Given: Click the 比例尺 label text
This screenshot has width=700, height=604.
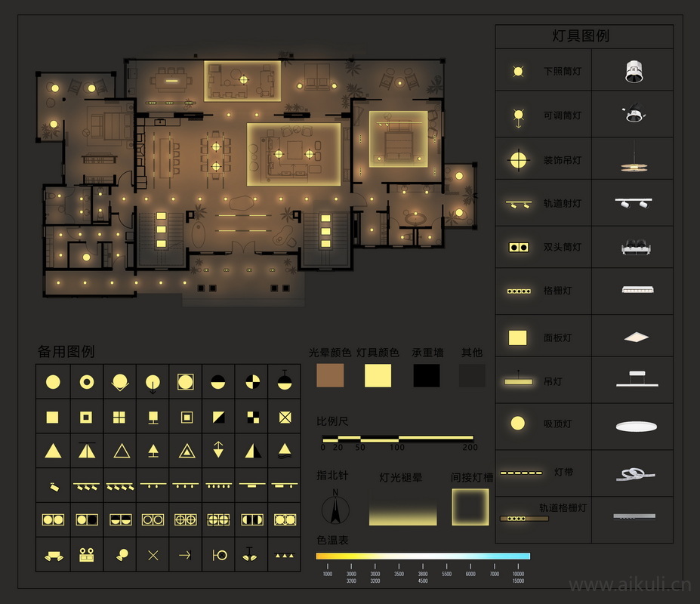Looking at the screenshot, I should point(332,421).
